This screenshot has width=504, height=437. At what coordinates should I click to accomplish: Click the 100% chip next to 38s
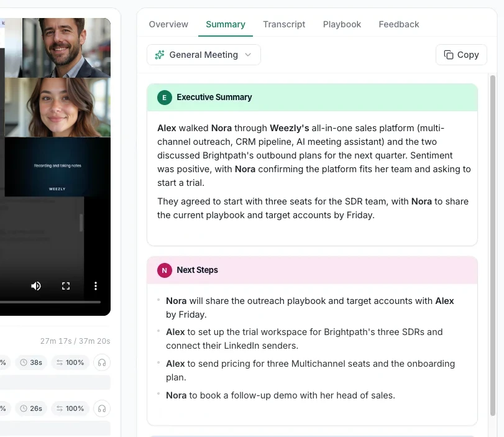click(x=70, y=363)
